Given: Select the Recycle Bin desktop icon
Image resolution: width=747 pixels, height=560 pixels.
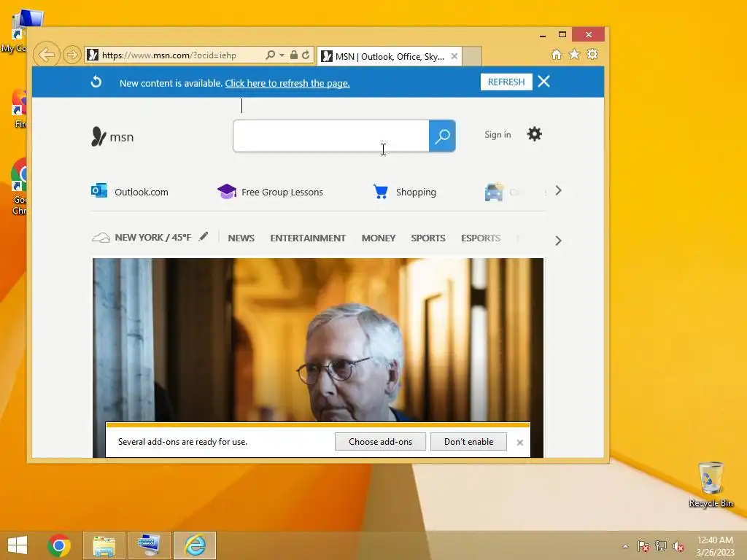Looking at the screenshot, I should (x=711, y=485).
